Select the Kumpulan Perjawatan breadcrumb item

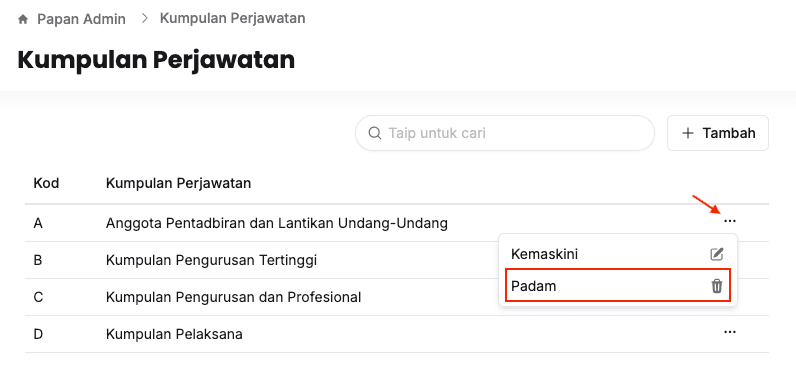233,18
